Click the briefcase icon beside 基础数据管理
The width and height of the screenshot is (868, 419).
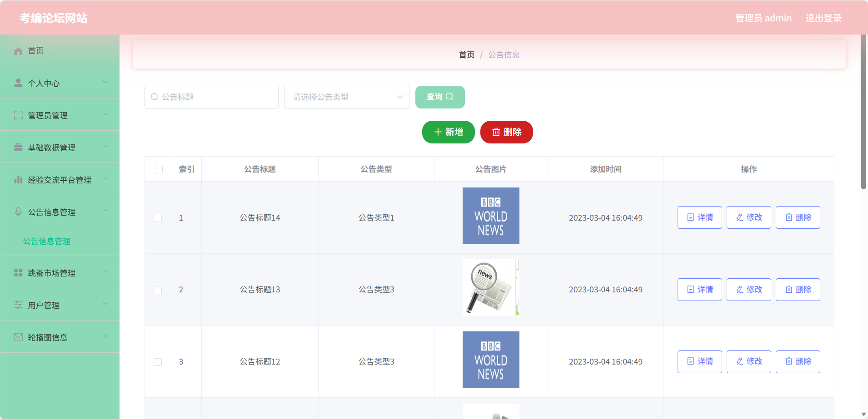click(x=18, y=148)
